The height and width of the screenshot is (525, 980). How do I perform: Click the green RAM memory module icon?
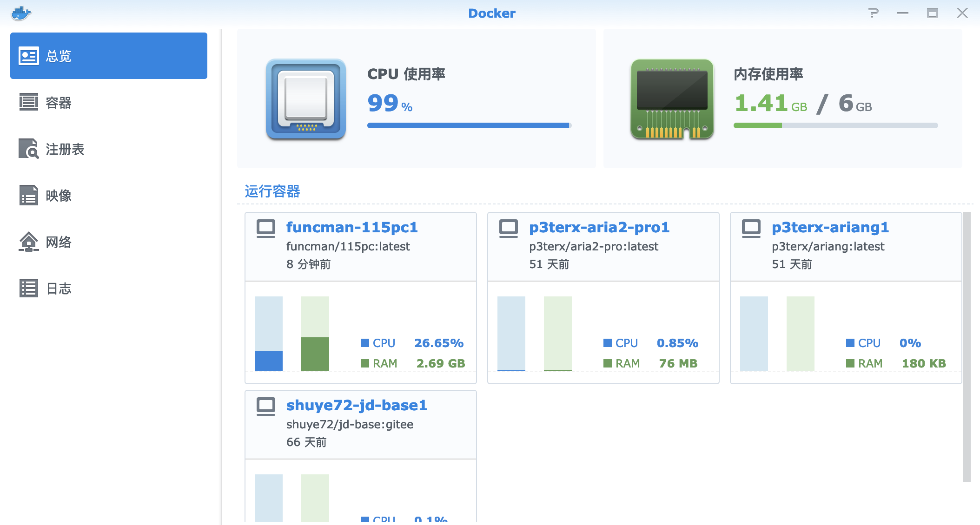[672, 99]
